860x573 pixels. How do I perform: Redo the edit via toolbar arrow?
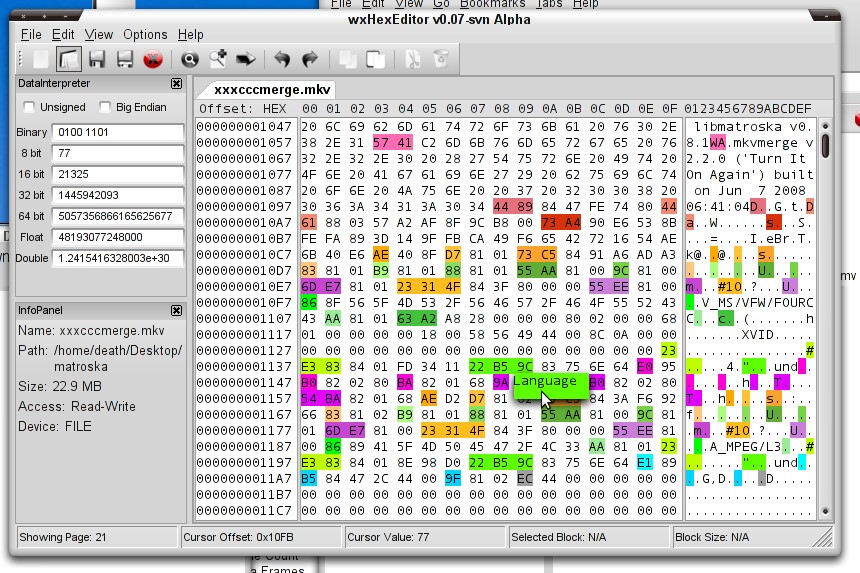pyautogui.click(x=310, y=59)
